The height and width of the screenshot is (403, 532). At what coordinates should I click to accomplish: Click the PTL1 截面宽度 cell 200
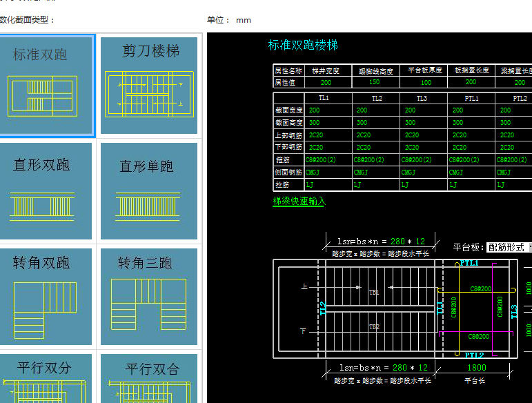click(457, 110)
